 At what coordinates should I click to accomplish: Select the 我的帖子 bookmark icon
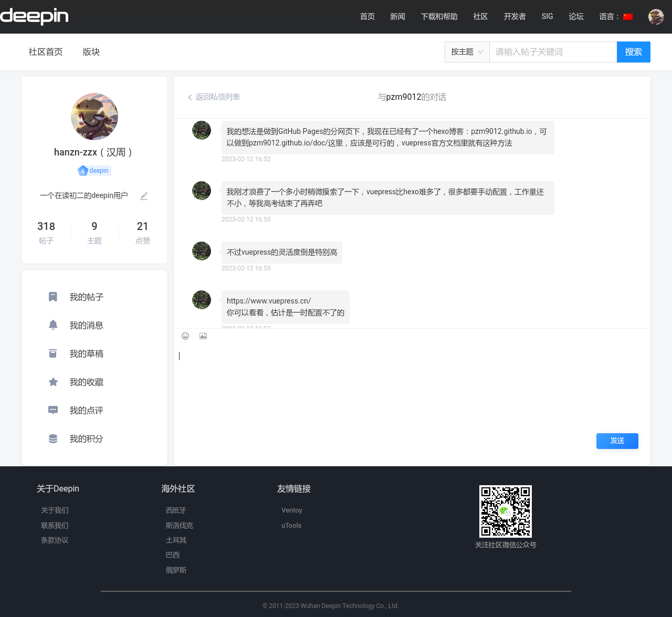click(52, 297)
